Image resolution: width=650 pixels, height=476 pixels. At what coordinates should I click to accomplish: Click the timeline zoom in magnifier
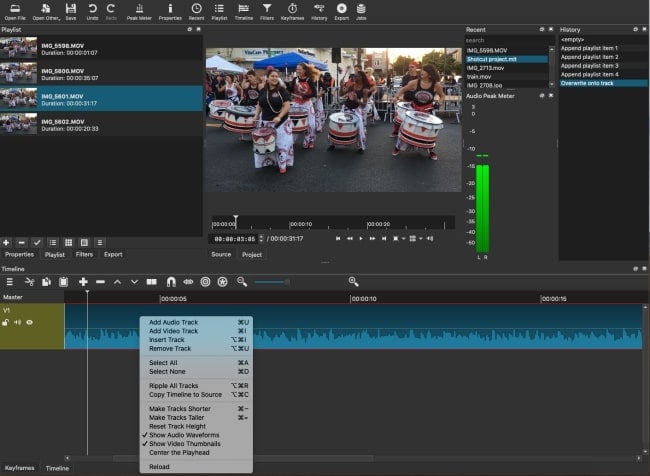(x=353, y=282)
